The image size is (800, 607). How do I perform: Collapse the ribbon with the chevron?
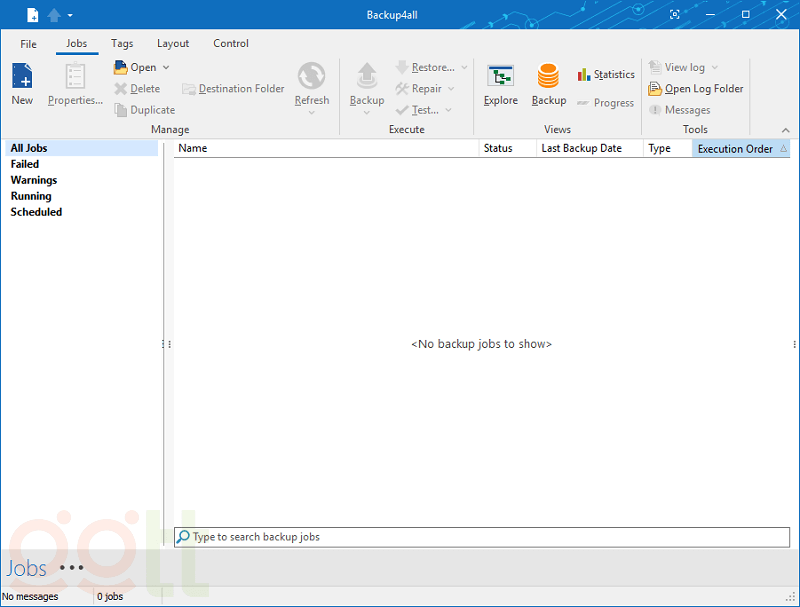785,130
